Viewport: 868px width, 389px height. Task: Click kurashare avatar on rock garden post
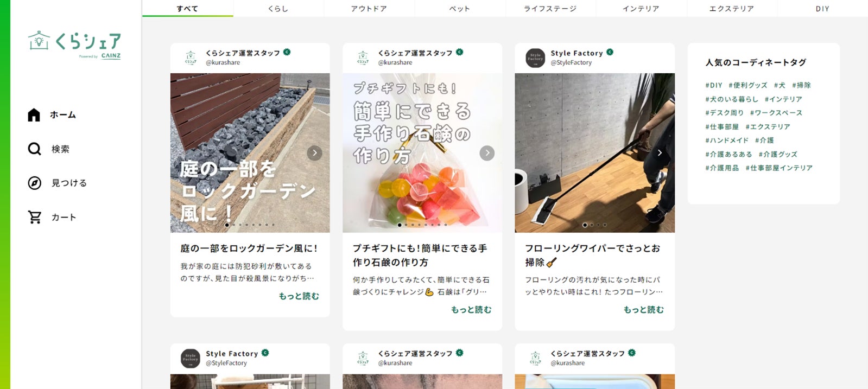[191, 58]
